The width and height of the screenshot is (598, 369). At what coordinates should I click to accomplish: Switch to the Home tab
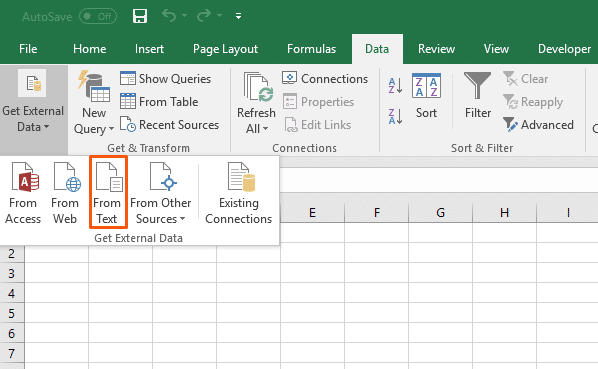[90, 49]
